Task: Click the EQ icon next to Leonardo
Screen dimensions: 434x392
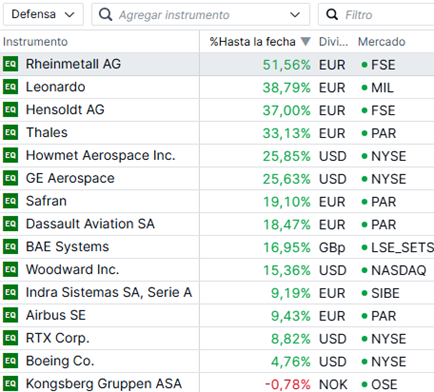Action: click(10, 87)
